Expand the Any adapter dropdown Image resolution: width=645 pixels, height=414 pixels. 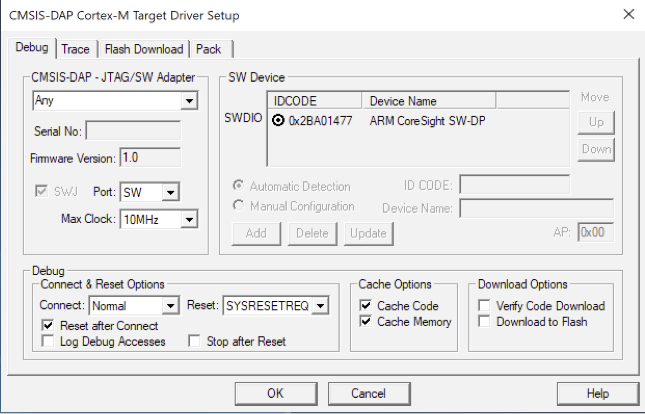coord(189,101)
